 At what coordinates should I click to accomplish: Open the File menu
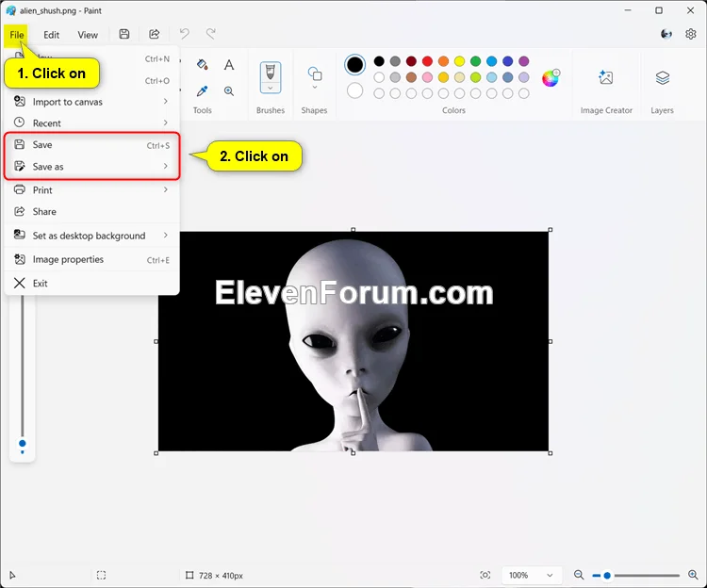[17, 35]
